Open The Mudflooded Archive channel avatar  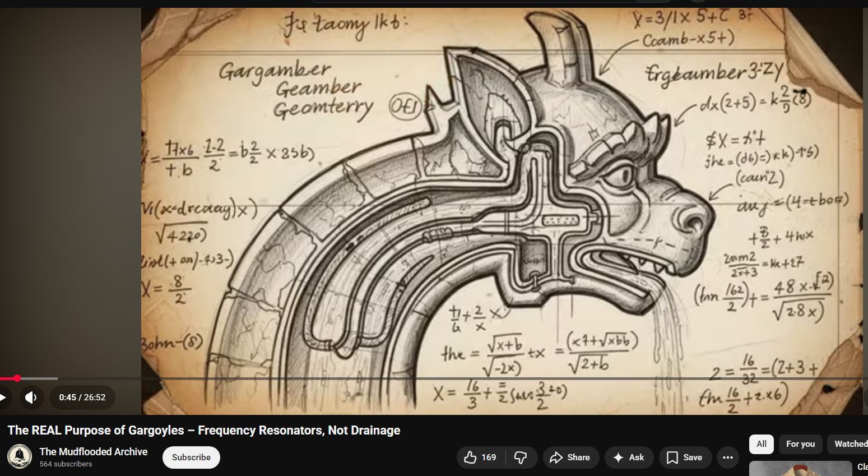[20, 456]
